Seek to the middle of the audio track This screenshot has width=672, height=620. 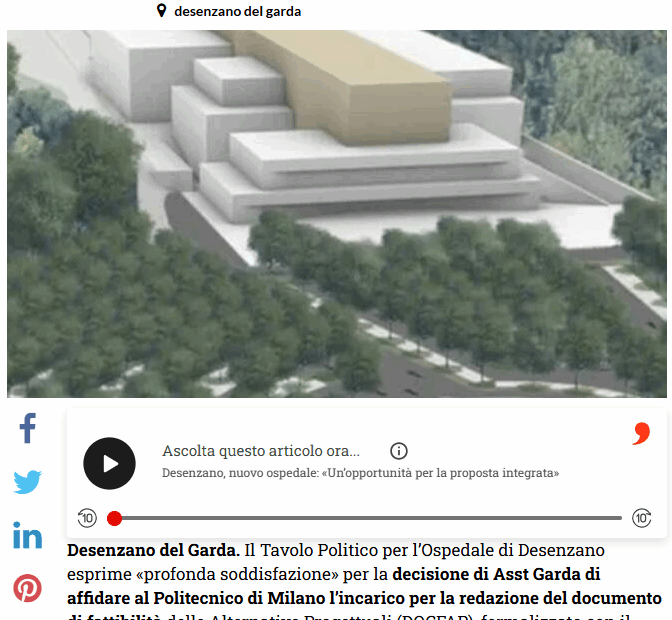[x=368, y=518]
